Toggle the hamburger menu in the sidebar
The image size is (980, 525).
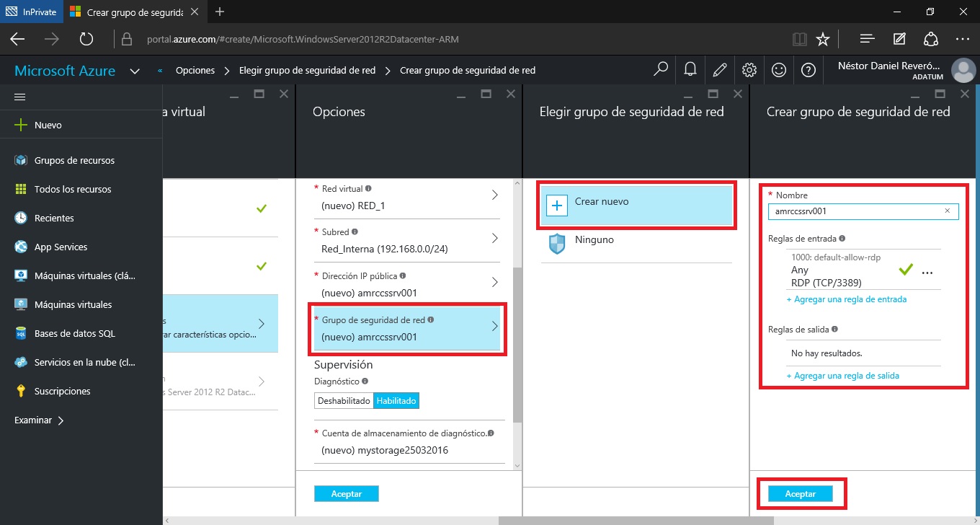[x=20, y=97]
